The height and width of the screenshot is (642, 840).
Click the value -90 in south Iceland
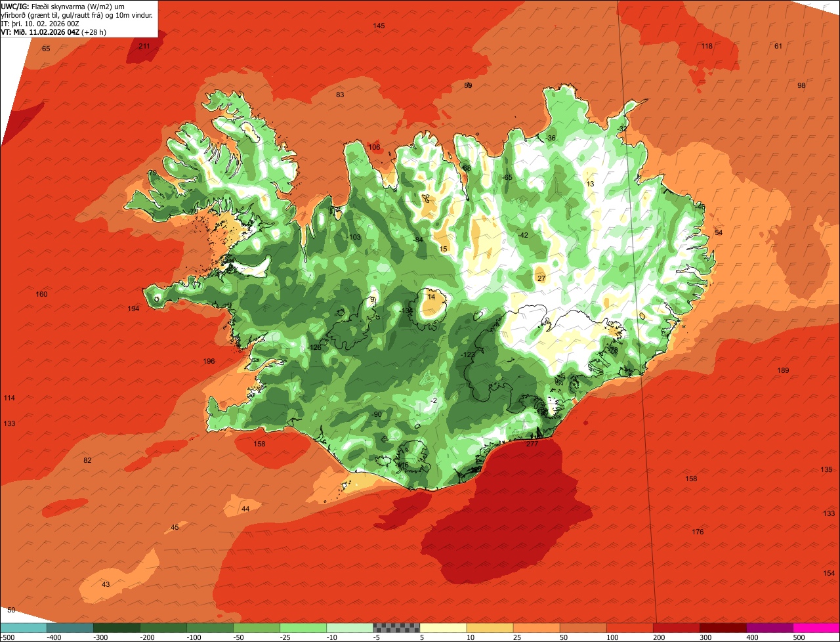click(x=376, y=414)
